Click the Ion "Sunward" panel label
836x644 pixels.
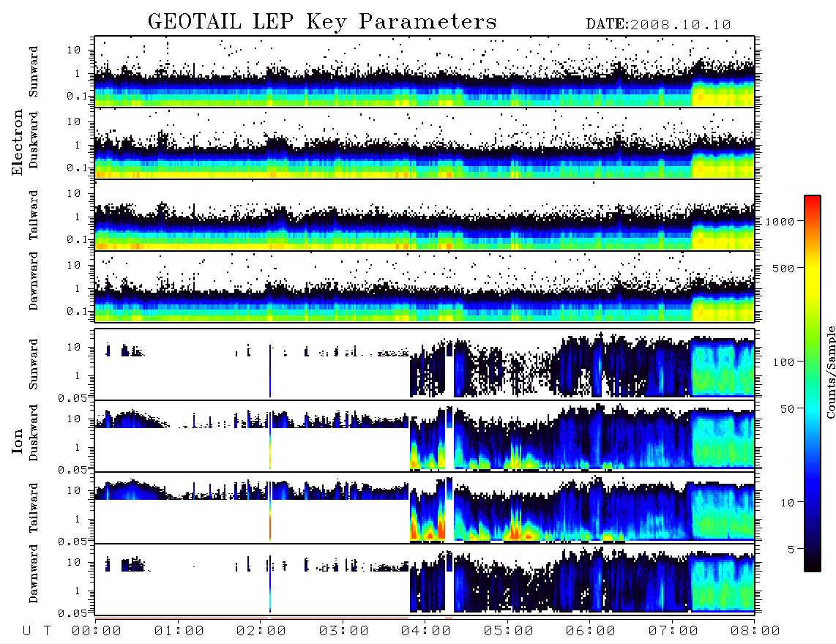tap(34, 364)
